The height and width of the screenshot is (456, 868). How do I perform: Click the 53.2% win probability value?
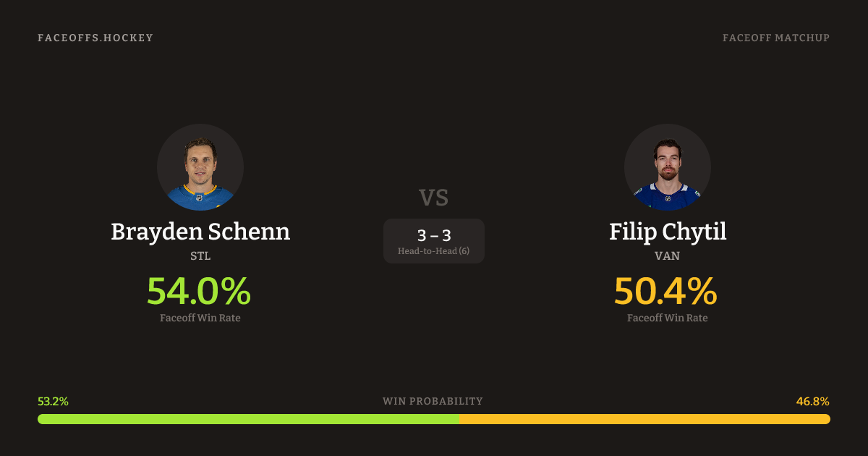point(53,402)
